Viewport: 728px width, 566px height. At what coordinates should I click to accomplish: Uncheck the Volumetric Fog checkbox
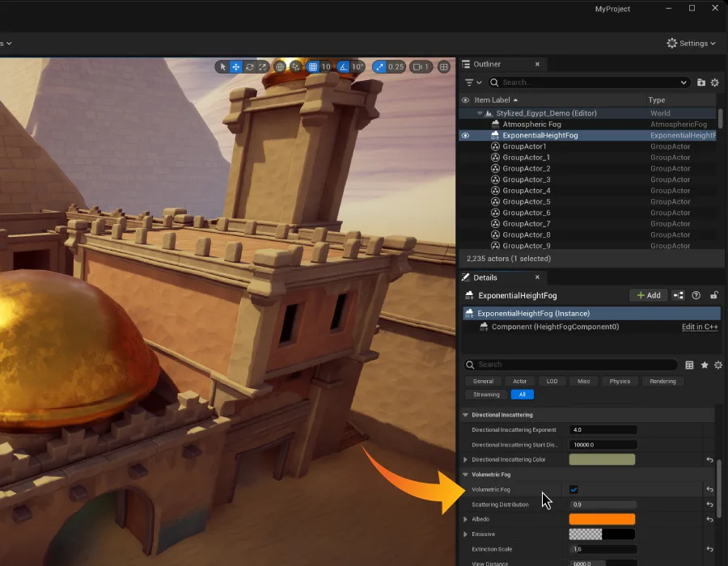click(574, 489)
